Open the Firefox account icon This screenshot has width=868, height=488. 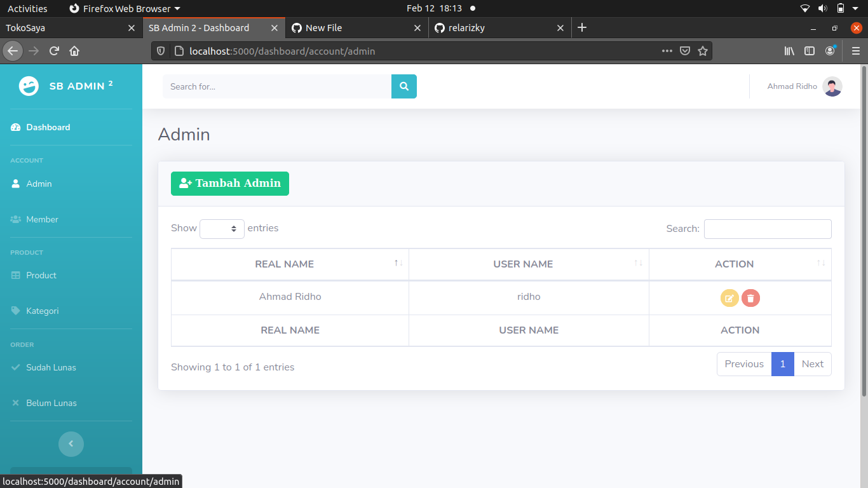coord(831,51)
